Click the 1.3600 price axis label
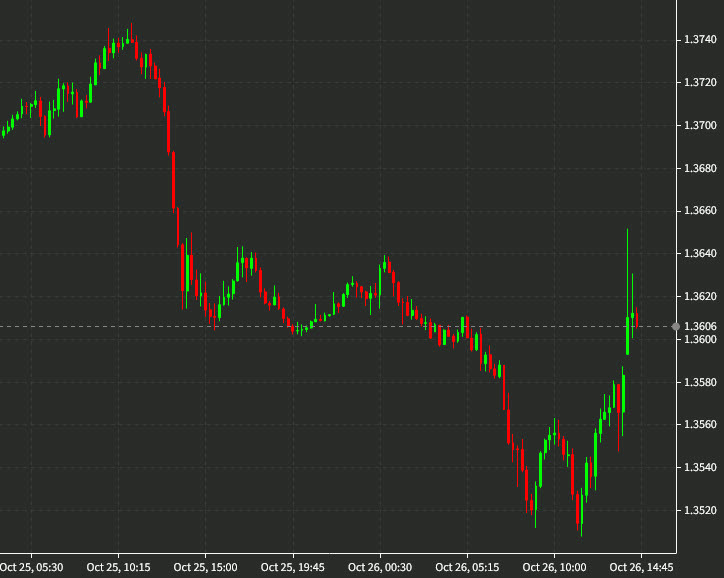Viewport: 724px width, 578px height. point(700,339)
